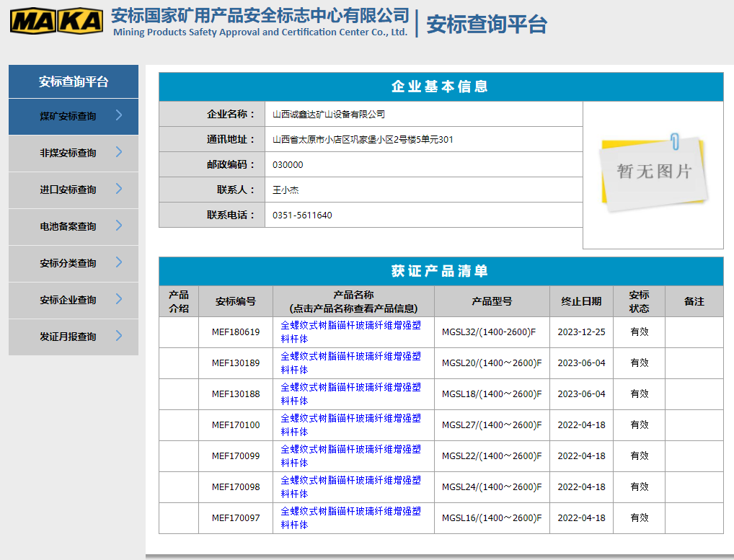
Task: Select 非煤安标查询 in the sidebar
Action: click(x=68, y=153)
